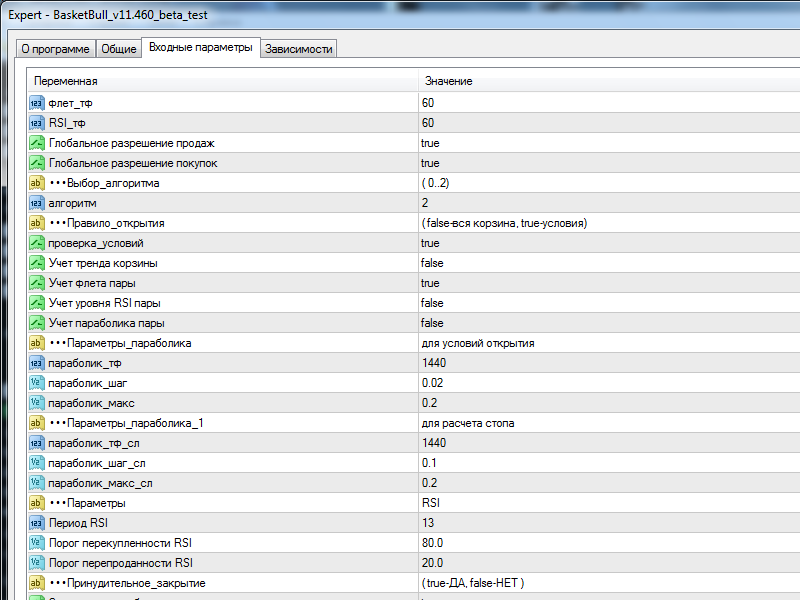The height and width of the screenshot is (600, 800).
Task: Switch to the Общие tab
Action: (119, 49)
